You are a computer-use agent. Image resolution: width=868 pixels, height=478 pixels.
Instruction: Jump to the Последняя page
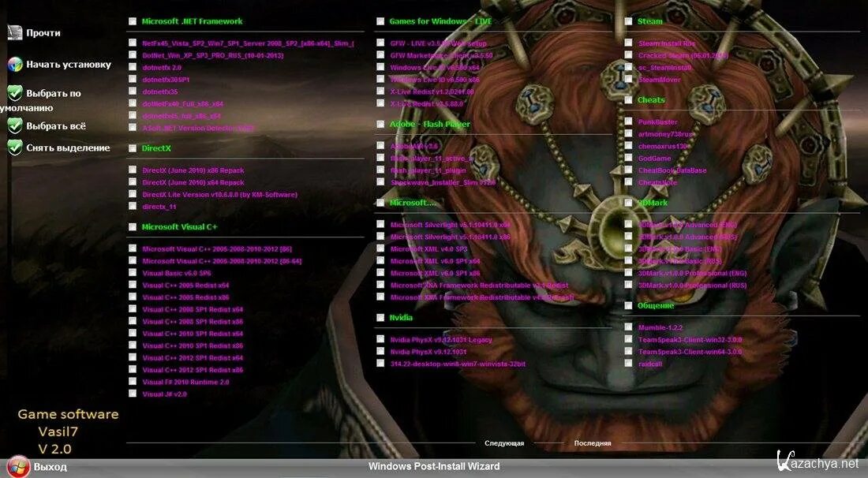tap(593, 443)
